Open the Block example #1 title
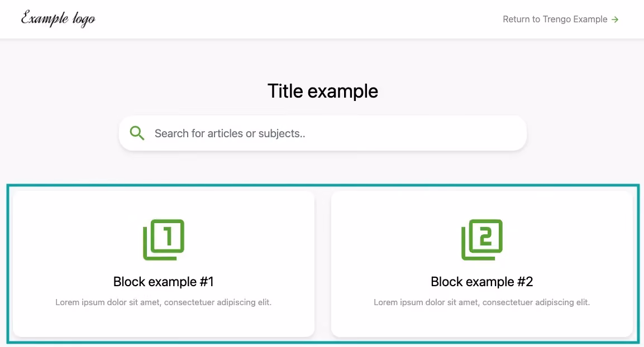This screenshot has height=347, width=644. pos(164,282)
